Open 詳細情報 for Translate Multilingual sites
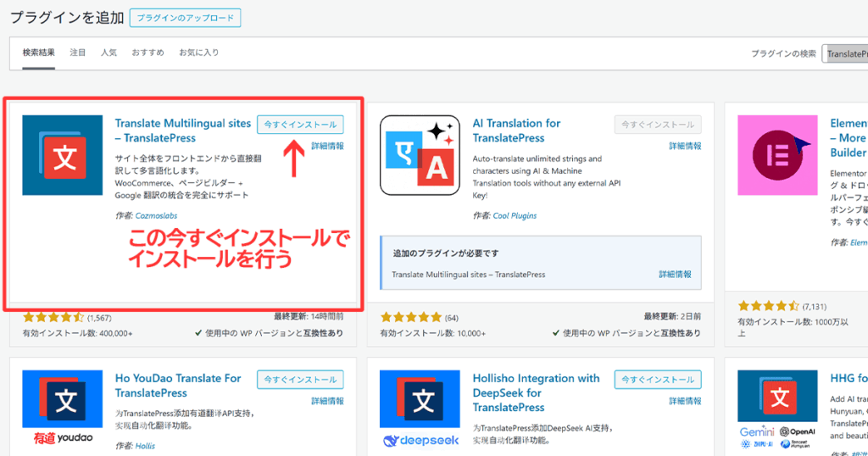This screenshot has height=456, width=868. click(327, 146)
